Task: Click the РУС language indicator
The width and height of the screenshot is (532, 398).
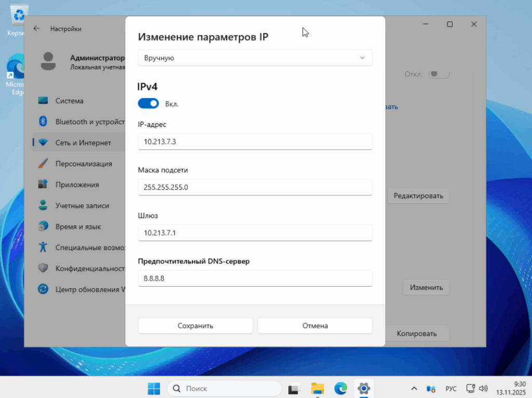Action: pos(451,389)
